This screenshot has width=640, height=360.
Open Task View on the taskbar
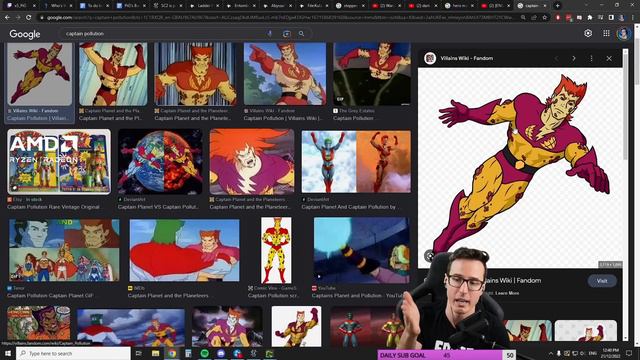pyautogui.click(x=138, y=353)
